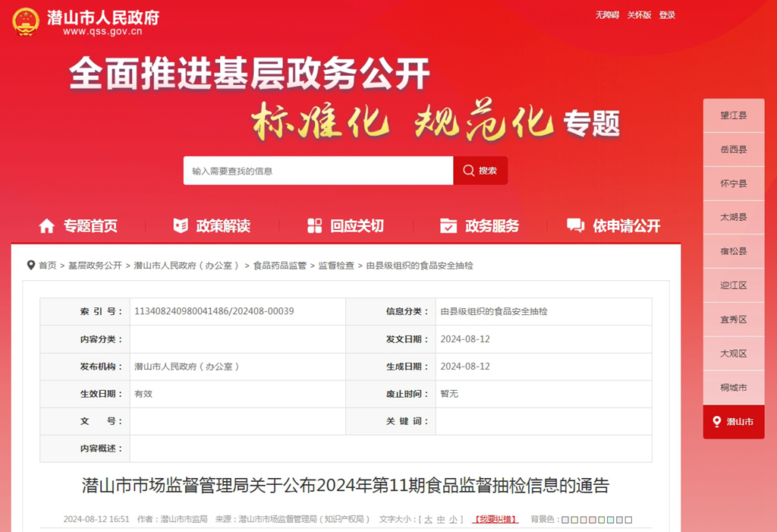The image size is (777, 532).
Task: Switch to 关怀版 care mode
Action: tap(639, 15)
